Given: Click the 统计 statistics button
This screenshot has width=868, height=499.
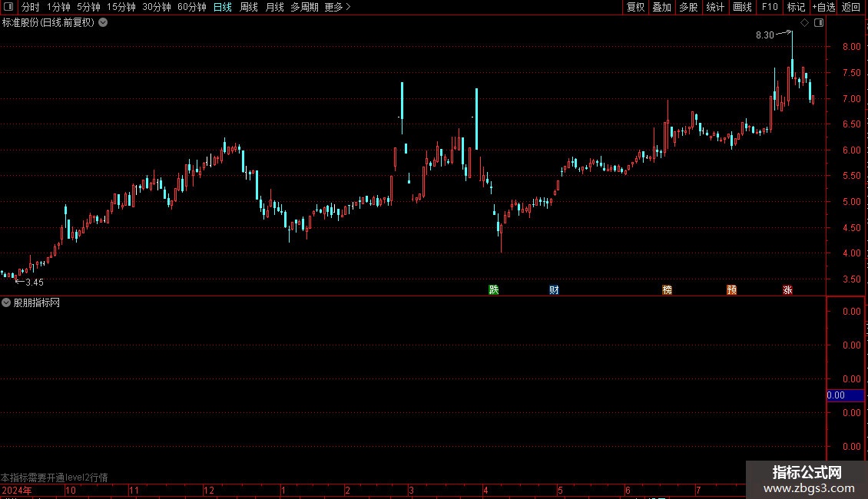Looking at the screenshot, I should [715, 7].
